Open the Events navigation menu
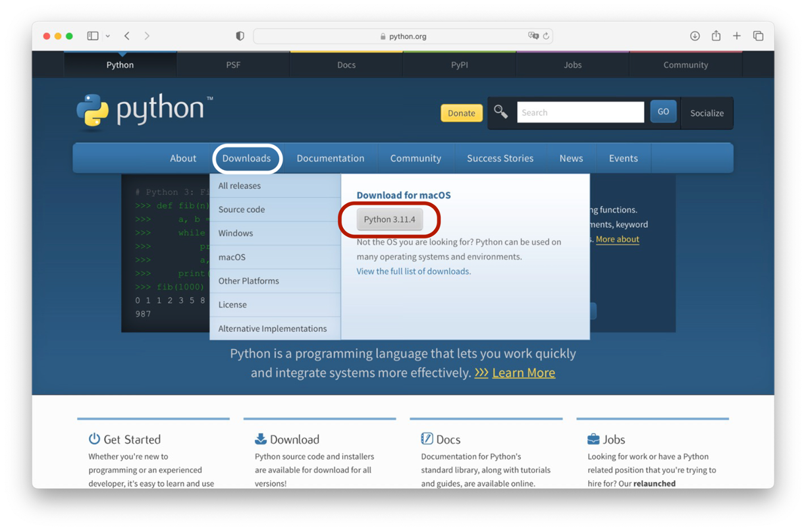806x532 pixels. pyautogui.click(x=623, y=158)
